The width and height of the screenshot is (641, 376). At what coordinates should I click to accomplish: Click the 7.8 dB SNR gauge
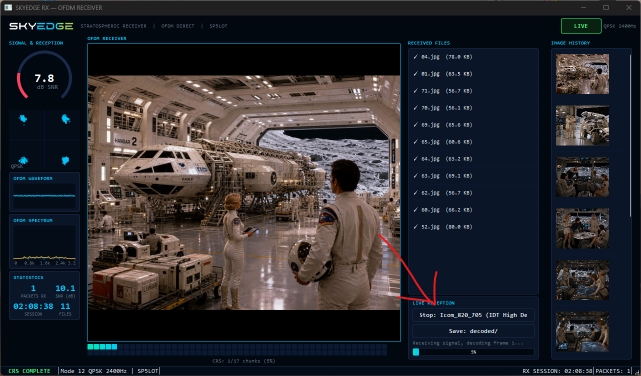click(44, 76)
